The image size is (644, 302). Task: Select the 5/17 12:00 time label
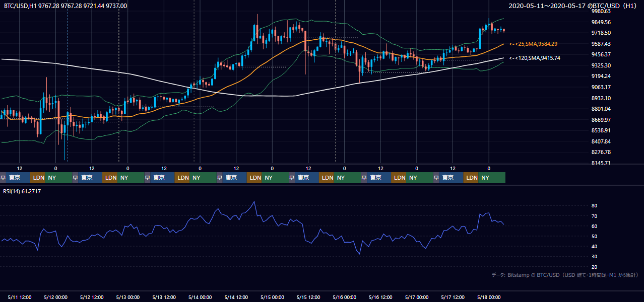(453, 297)
